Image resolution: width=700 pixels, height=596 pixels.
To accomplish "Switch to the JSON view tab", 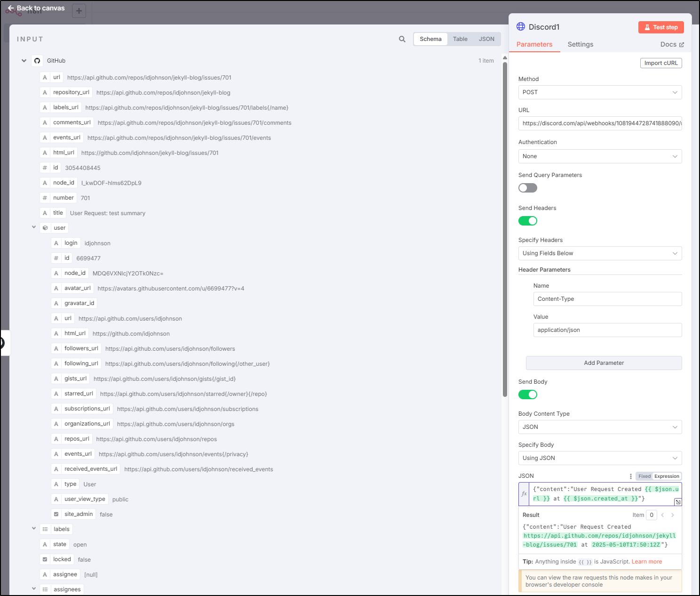I will [x=486, y=39].
